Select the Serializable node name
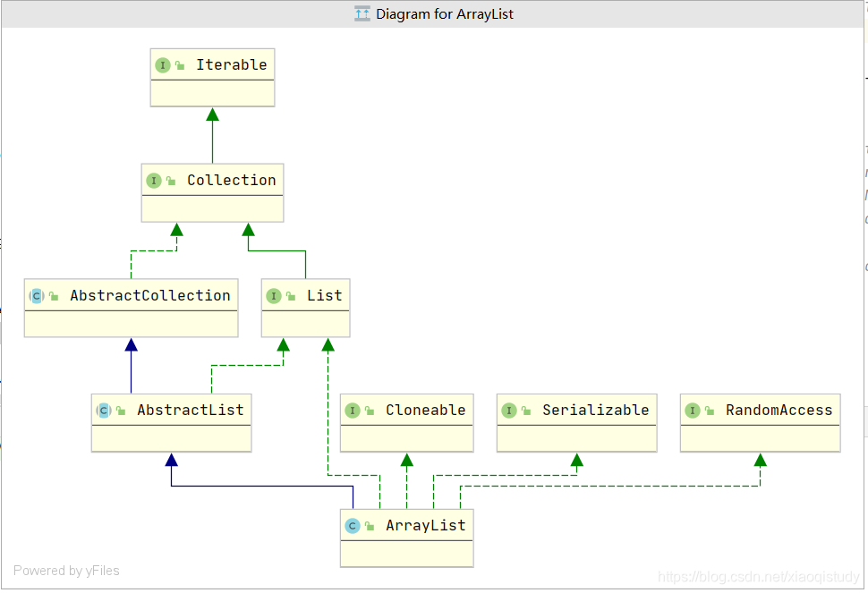 [x=596, y=410]
